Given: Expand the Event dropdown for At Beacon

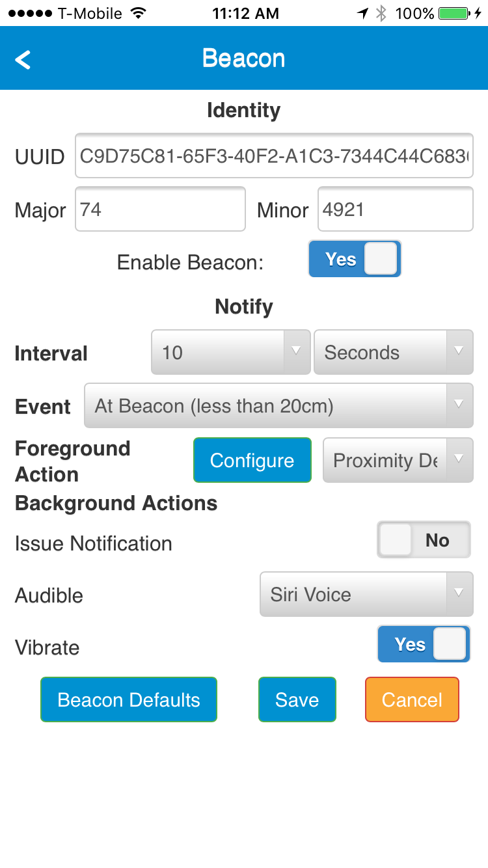Looking at the screenshot, I should [x=278, y=406].
